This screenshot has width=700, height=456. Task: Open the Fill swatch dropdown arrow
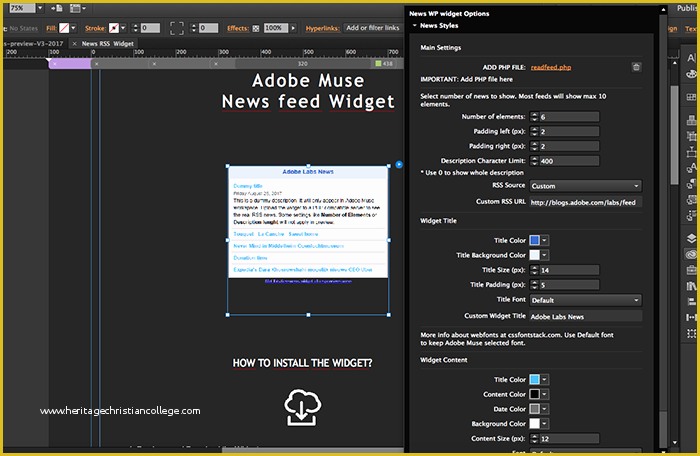click(x=73, y=28)
